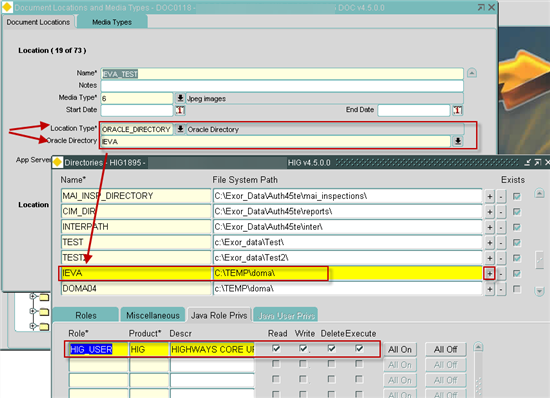Screen dimensions: 550x398
Task: Click up arrow beside Name field
Action: coord(472,73)
